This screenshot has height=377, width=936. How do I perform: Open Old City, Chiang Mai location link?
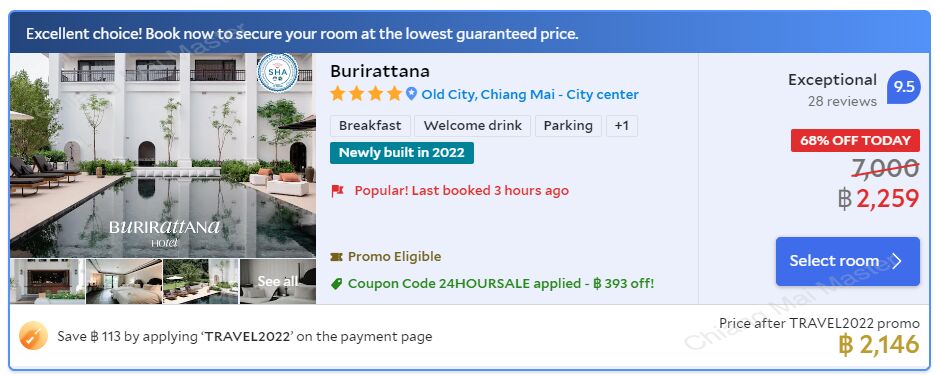[530, 94]
